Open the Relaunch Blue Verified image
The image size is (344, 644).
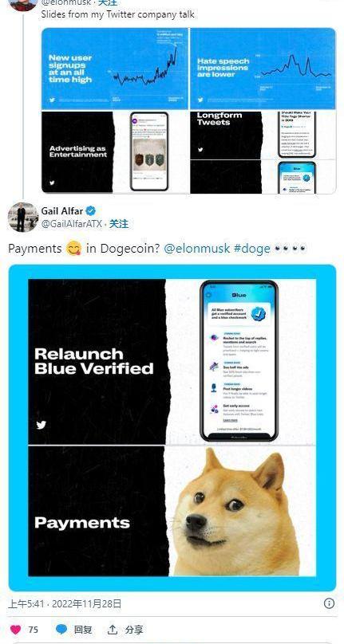pos(172,362)
